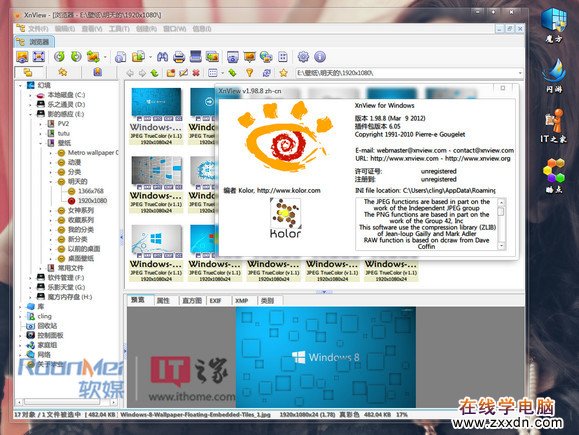Click the screen capture camera icon

point(233,57)
